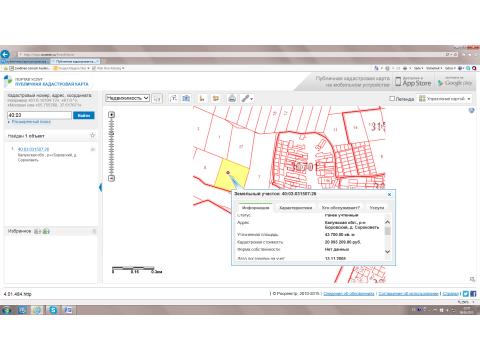The image size is (480, 360).
Task: Click the browser address bar
Action: click(x=233, y=54)
